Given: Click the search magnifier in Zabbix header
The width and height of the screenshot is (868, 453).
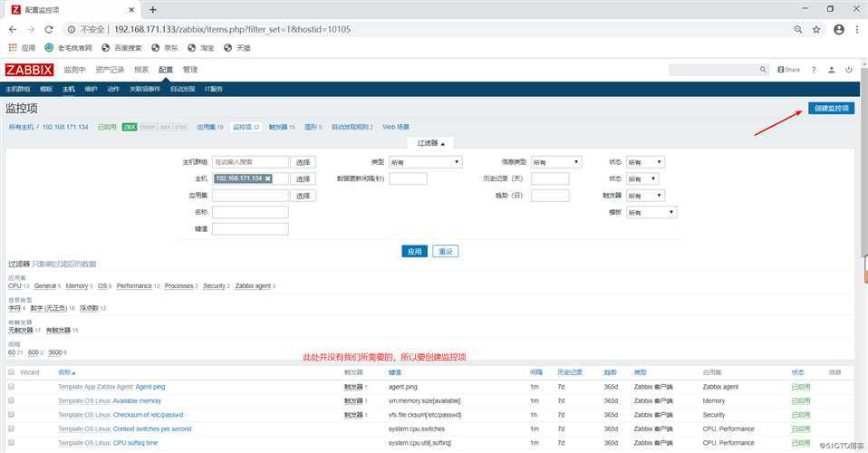Looking at the screenshot, I should (763, 70).
